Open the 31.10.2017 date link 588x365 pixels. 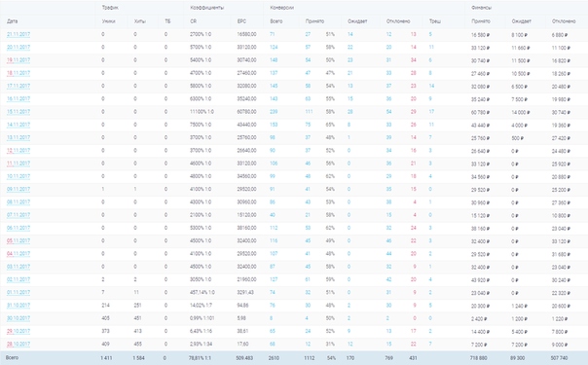pos(18,306)
